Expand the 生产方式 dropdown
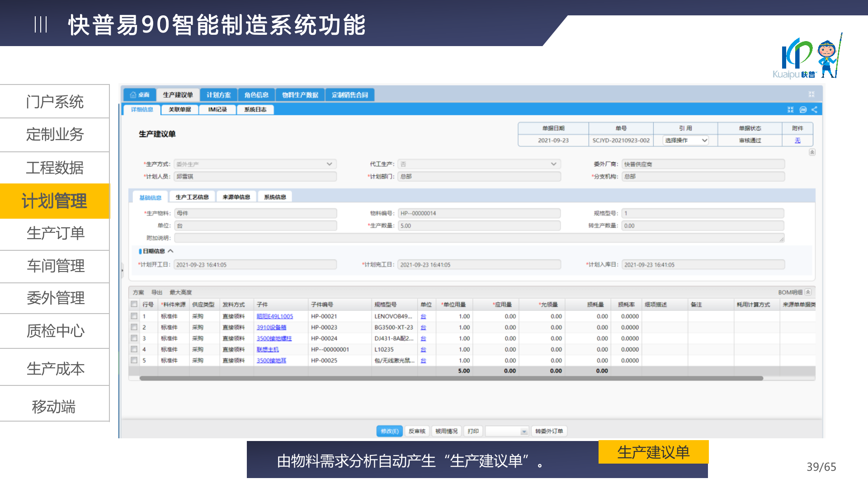The width and height of the screenshot is (868, 488). pyautogui.click(x=329, y=164)
